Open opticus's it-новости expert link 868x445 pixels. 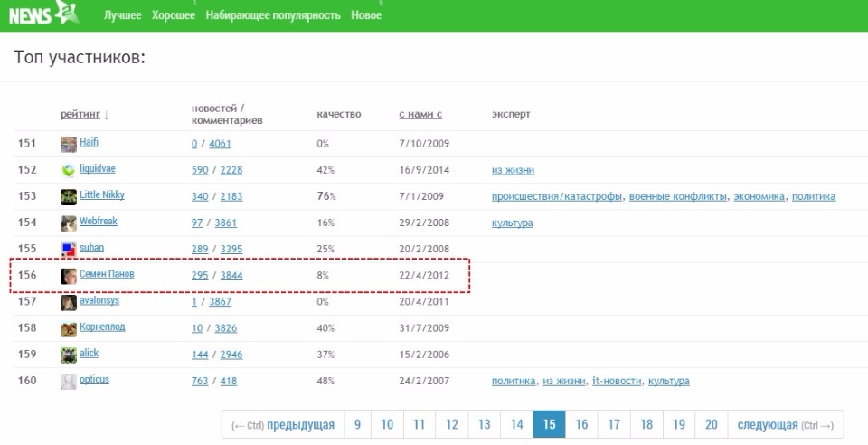click(x=617, y=381)
